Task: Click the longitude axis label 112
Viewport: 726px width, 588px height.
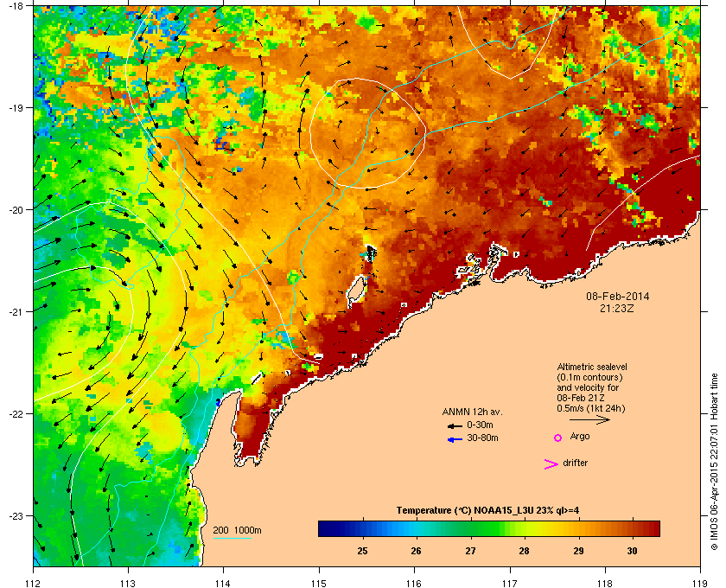Action: (34, 584)
